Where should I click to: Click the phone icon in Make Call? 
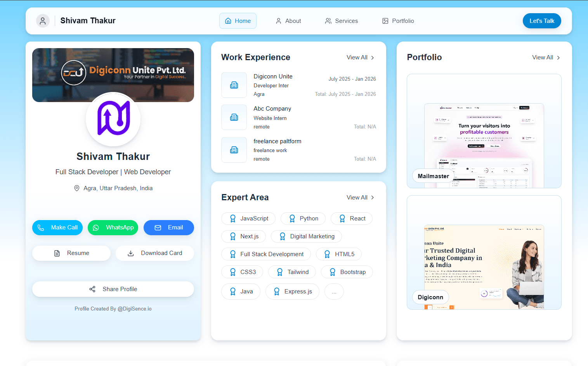click(x=41, y=228)
